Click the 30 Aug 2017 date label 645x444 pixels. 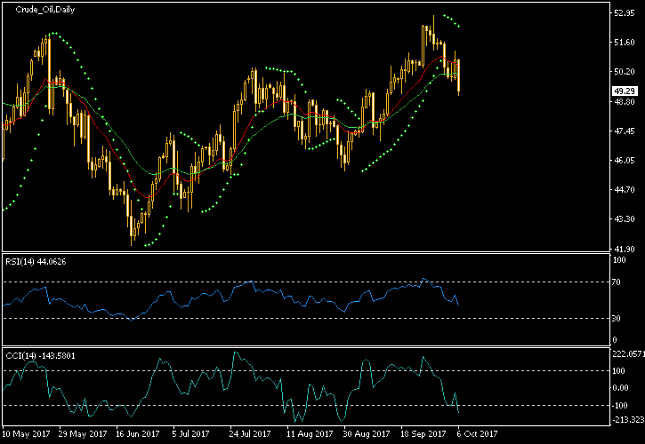[366, 434]
